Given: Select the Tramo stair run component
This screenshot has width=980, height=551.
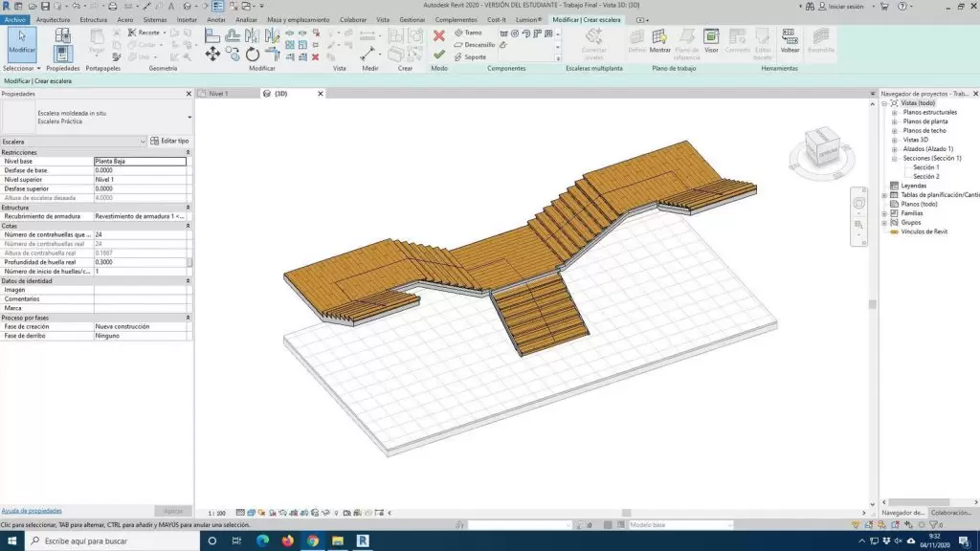Looking at the screenshot, I should click(x=469, y=33).
